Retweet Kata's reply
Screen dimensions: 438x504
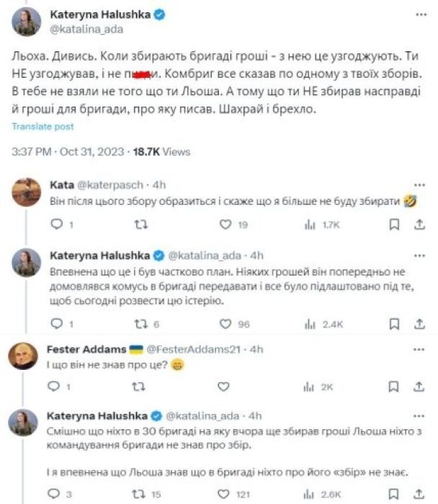click(x=141, y=225)
